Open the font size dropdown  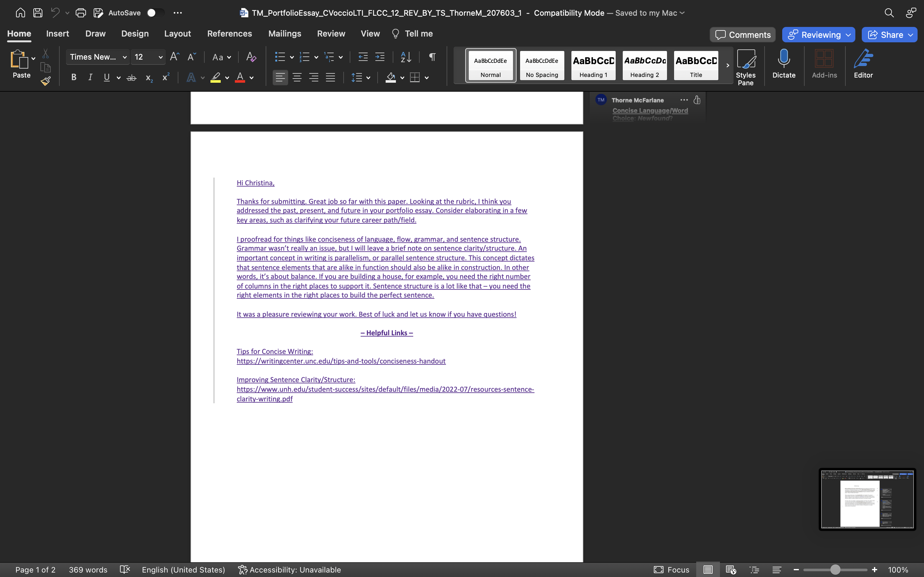[x=160, y=57]
